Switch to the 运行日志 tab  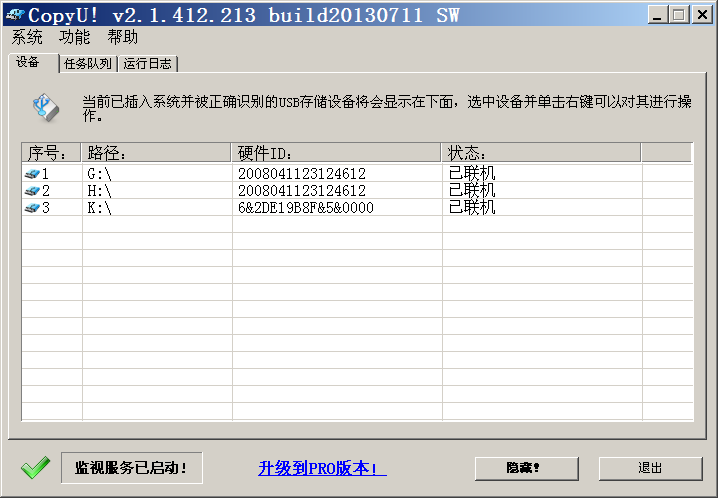[x=147, y=64]
